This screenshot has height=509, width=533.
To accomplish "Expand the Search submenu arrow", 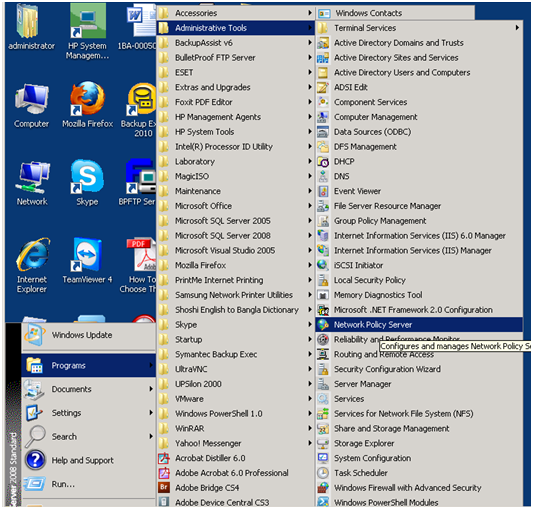I will (x=151, y=437).
